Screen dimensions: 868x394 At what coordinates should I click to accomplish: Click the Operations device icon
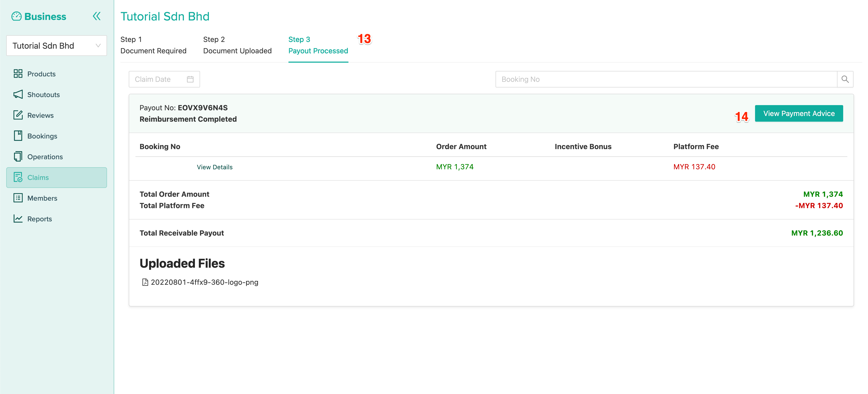point(18,157)
